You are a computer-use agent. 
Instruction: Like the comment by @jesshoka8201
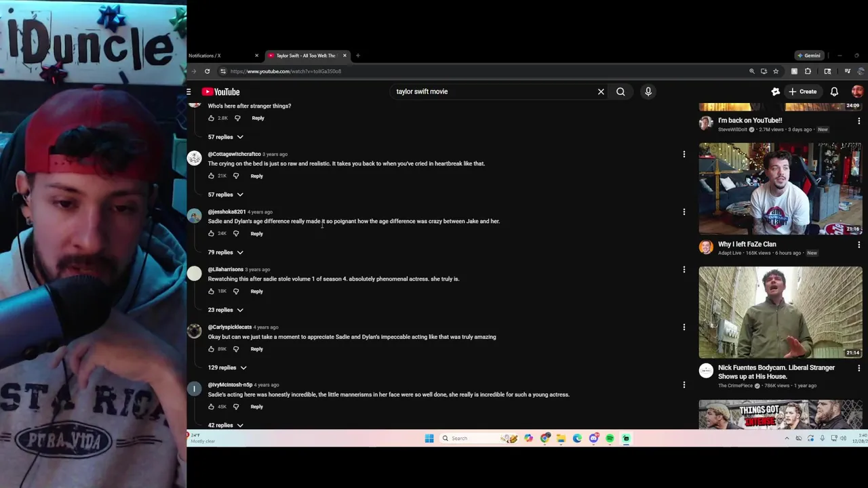point(211,233)
